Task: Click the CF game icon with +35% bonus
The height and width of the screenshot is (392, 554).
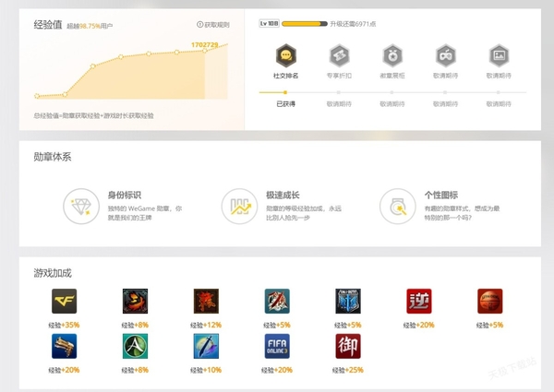Action: 64,301
